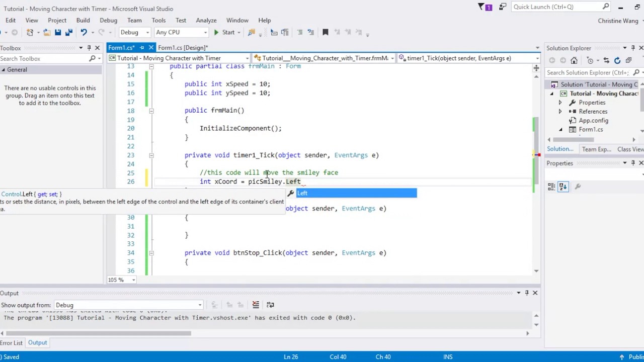Show Properties categorized view icon
Screen dimensions: 644x362
point(551,187)
